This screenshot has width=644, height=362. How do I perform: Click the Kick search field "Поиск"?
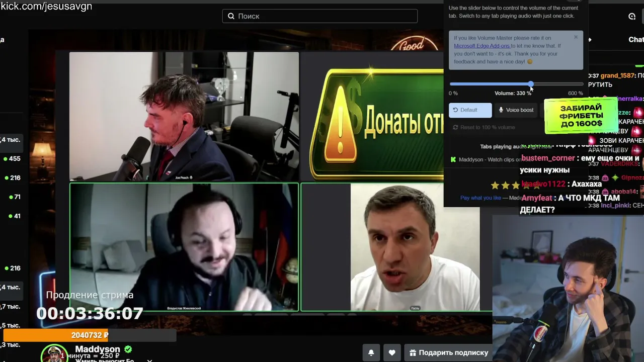320,16
